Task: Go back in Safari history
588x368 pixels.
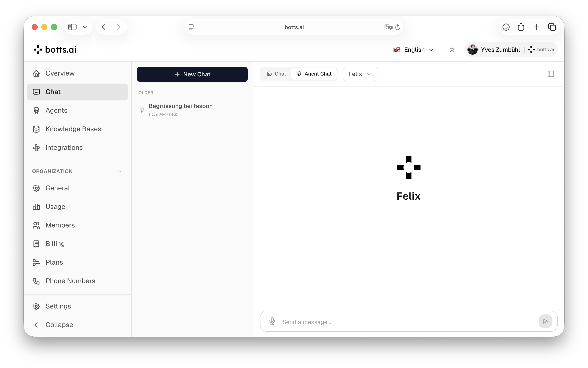Action: tap(104, 27)
